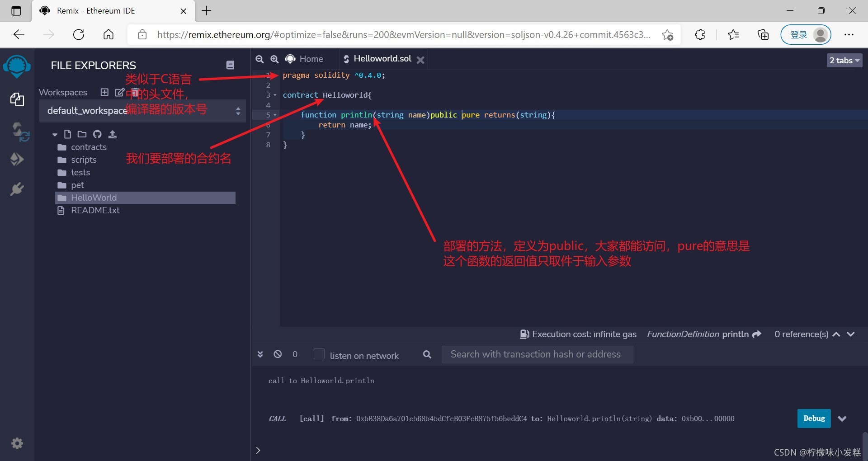
Task: Go to previous reference
Action: click(x=836, y=334)
